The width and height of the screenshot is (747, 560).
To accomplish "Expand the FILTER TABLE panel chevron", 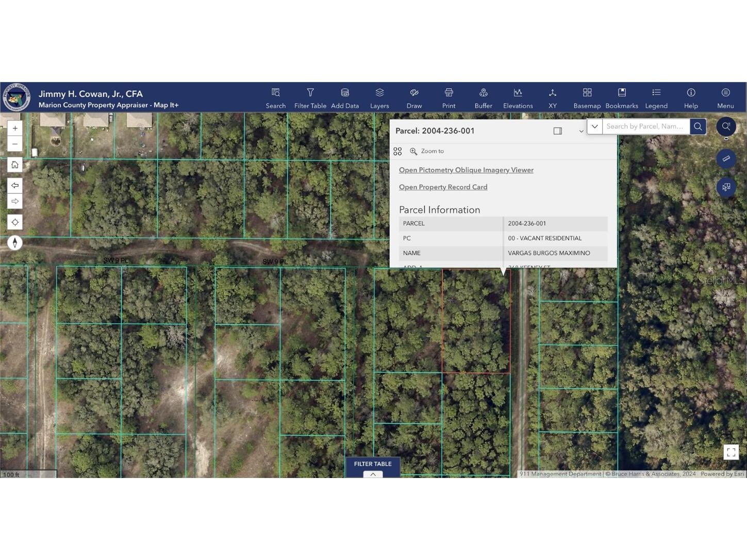I will [x=373, y=474].
